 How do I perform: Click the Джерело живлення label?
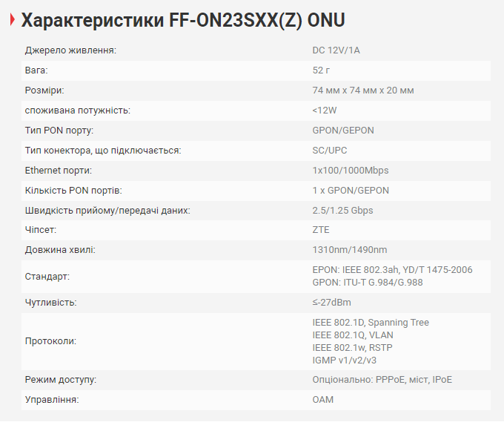(x=71, y=50)
